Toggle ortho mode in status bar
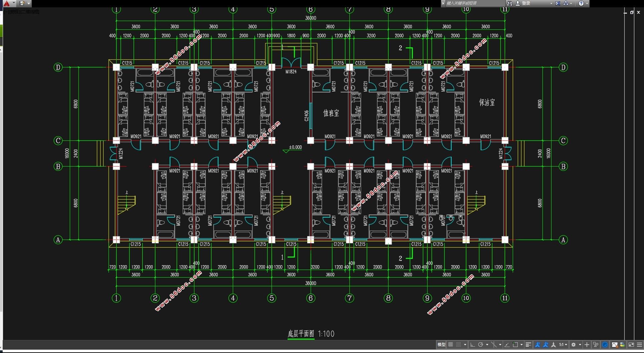644x353 pixels. 472,345
